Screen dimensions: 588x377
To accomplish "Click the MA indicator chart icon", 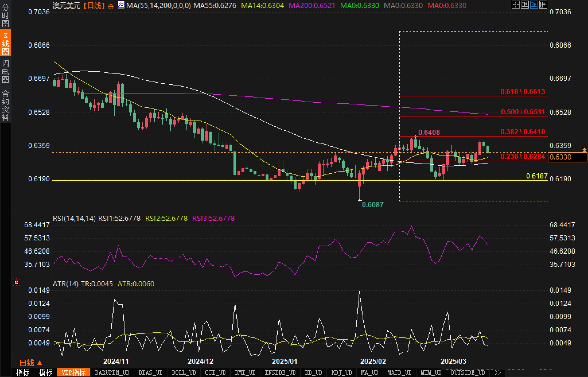I will 121,5.
